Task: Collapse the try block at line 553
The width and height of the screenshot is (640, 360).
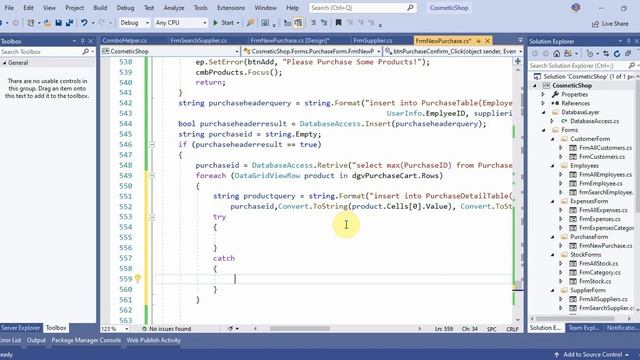Action: (152, 217)
